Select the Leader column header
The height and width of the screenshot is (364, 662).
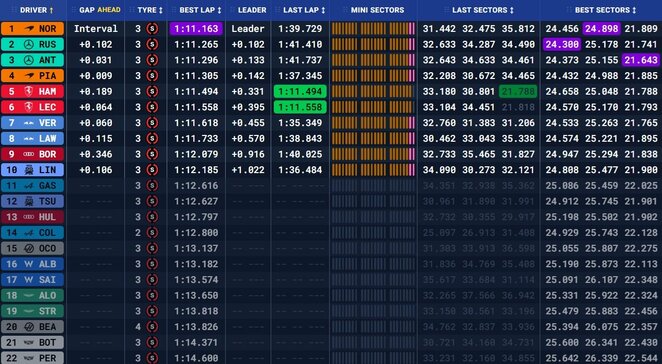pos(252,10)
